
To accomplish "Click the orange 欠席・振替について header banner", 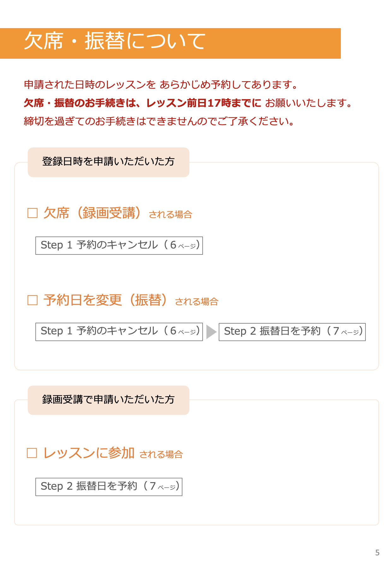I will pyautogui.click(x=170, y=43).
